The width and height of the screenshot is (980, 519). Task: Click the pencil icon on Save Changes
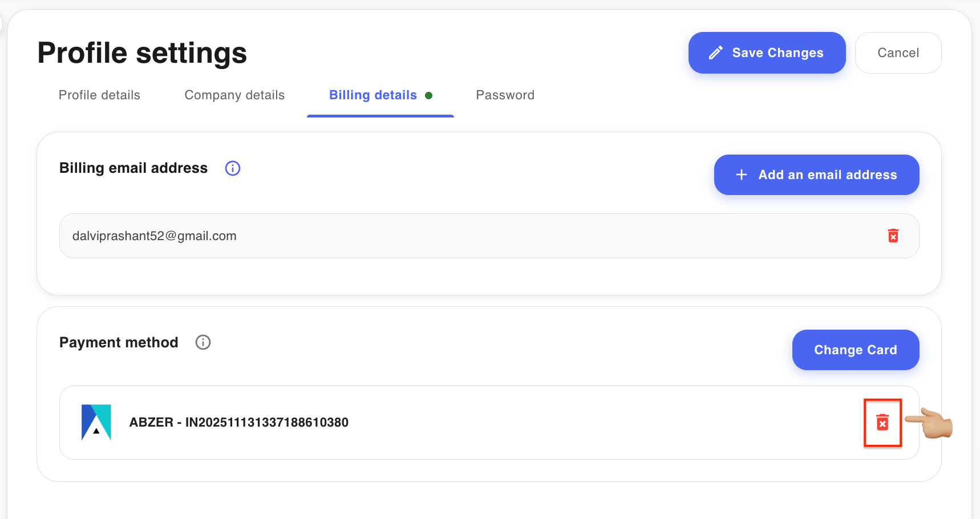[x=716, y=53]
